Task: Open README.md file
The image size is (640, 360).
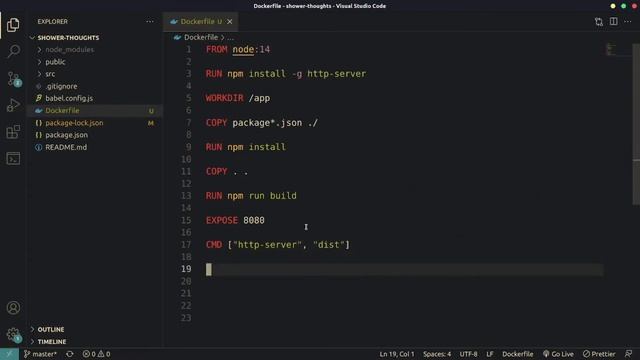Action: tap(95, 147)
